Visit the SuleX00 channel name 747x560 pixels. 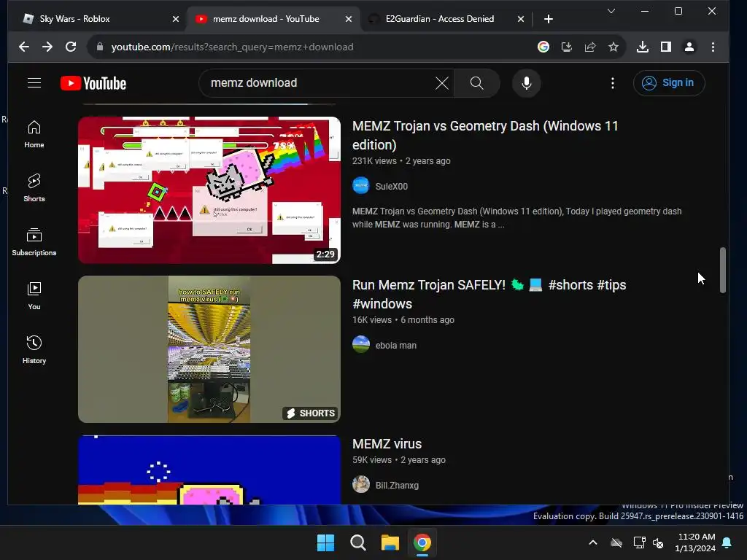(x=391, y=186)
